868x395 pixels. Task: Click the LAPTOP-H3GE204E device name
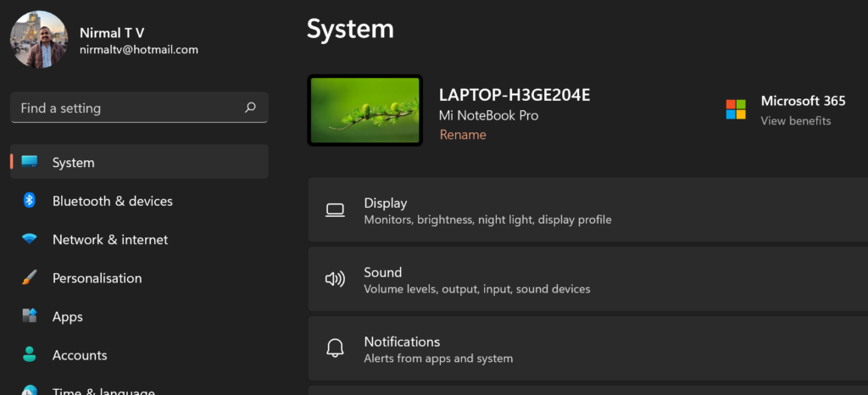click(x=515, y=95)
